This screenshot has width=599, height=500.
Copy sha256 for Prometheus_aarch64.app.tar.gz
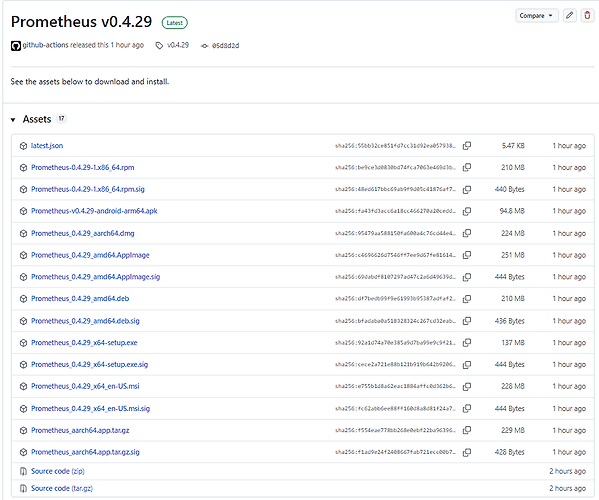coord(466,430)
